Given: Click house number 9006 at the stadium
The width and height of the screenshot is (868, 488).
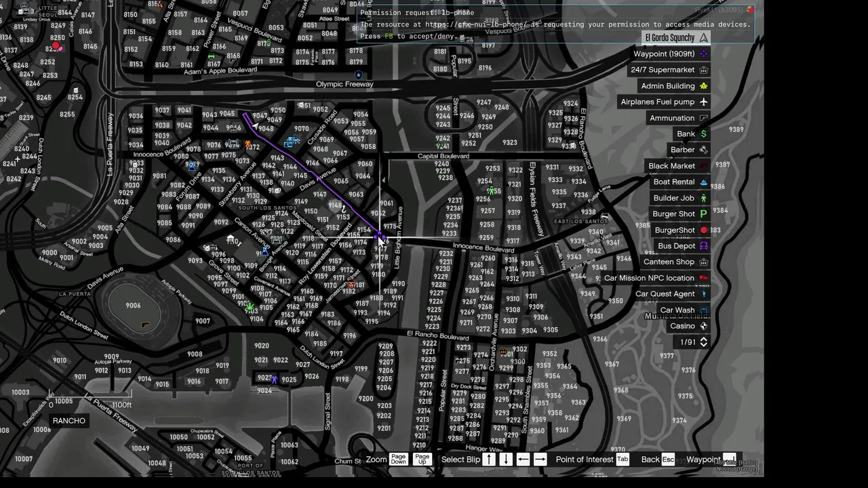Looking at the screenshot, I should [x=133, y=306].
